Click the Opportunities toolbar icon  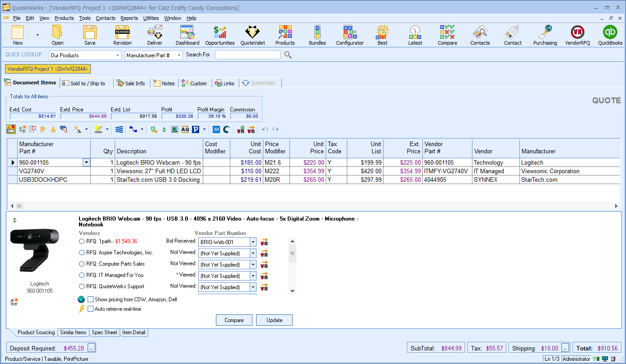[x=220, y=35]
